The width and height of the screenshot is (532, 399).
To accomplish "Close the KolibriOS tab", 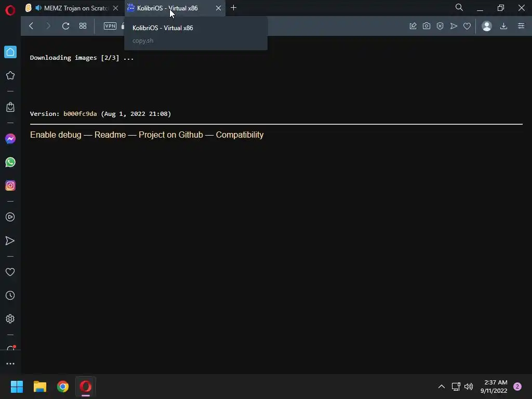I will (219, 8).
